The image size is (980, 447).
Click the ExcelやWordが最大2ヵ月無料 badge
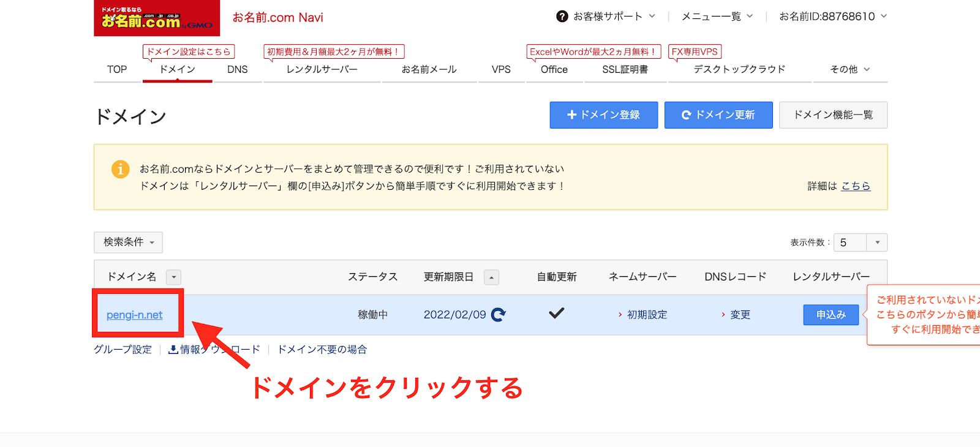click(594, 52)
